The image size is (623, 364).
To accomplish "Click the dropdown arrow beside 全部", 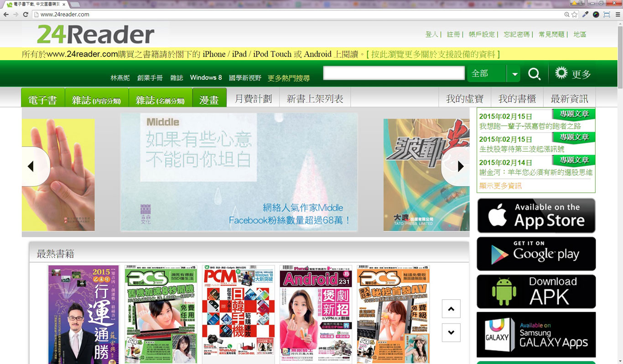I will coord(514,74).
